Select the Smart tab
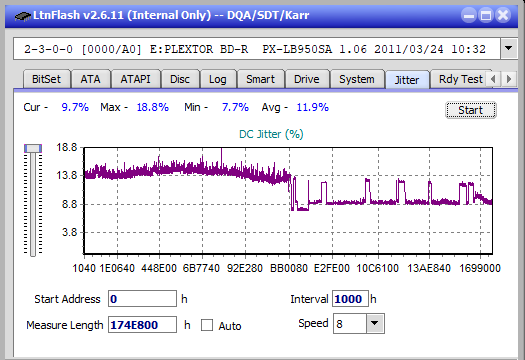525x360 pixels. click(x=260, y=79)
